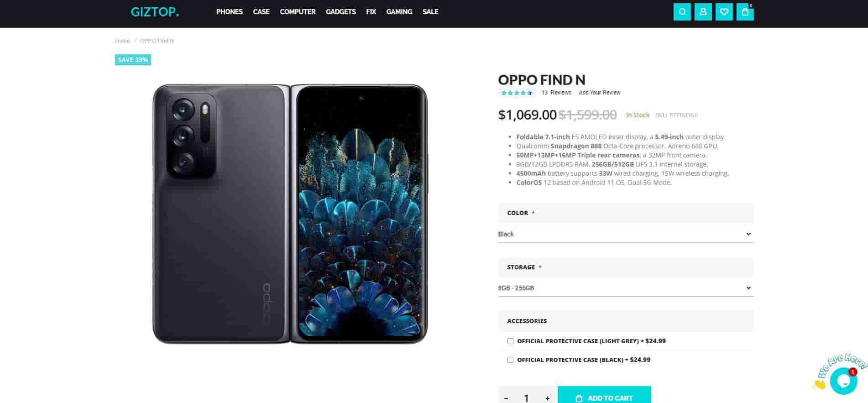Check Official Protective Case (Black) option
Screen dimensions: 868x403
point(510,360)
